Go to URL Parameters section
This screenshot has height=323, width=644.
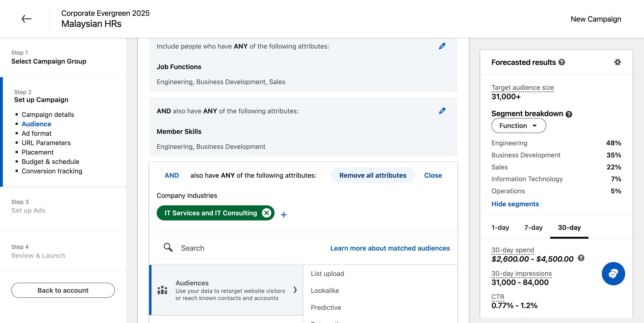pos(46,143)
